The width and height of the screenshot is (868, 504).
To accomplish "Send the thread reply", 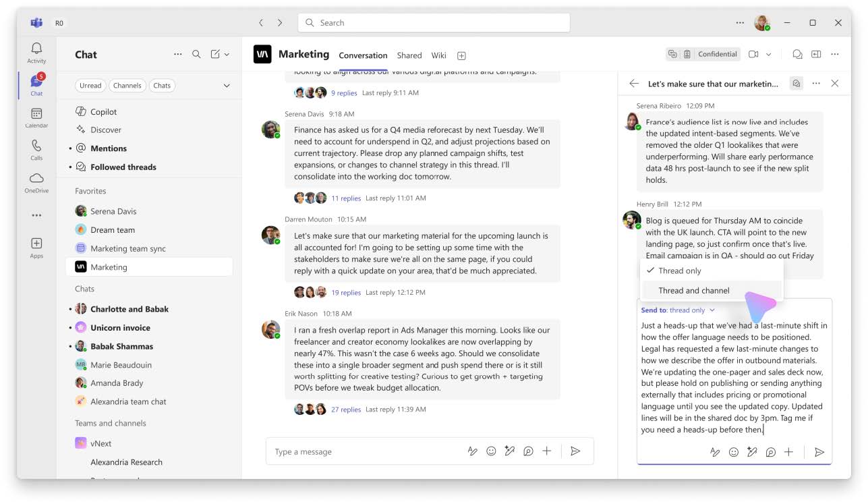I will 819,452.
